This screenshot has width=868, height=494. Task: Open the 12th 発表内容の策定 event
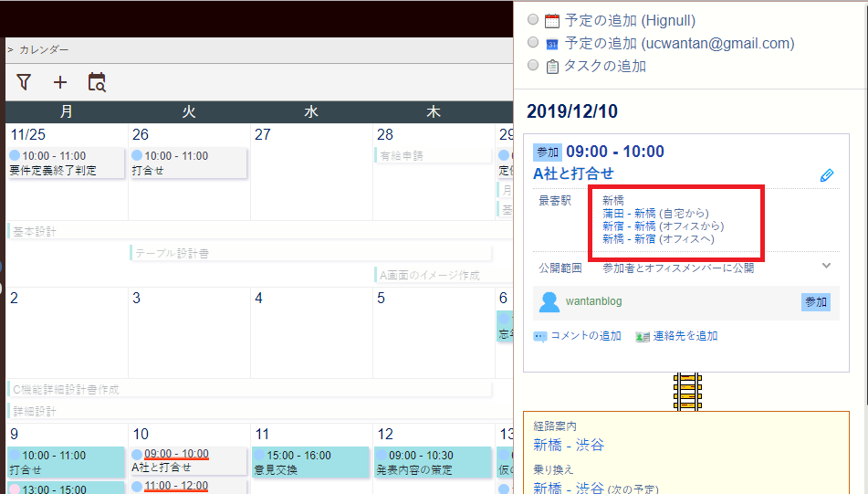point(433,462)
